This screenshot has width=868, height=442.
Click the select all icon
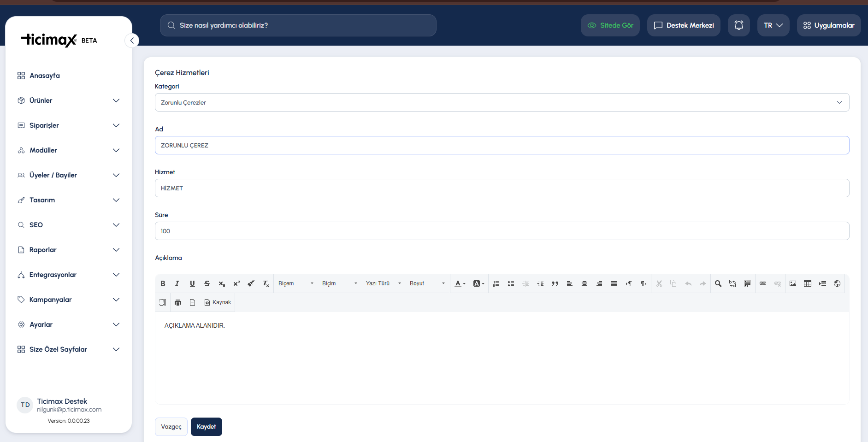tap(748, 283)
